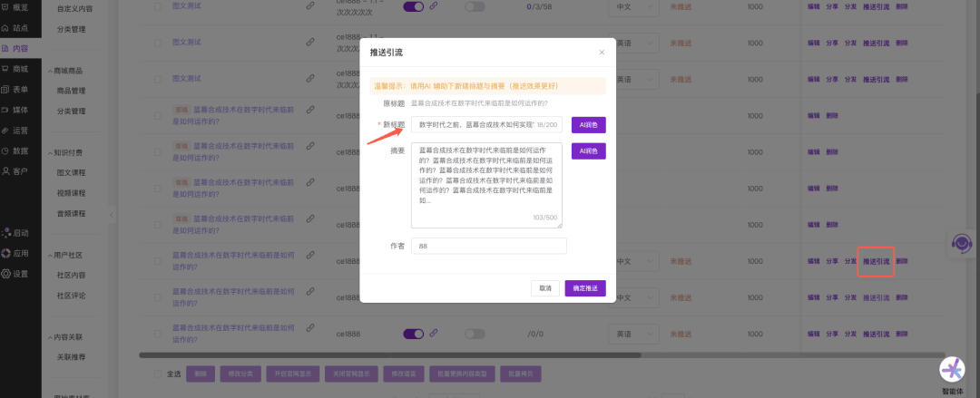The width and height of the screenshot is (980, 398).
Task: Open the 中文 language dropdown in the 0/3/58 row
Action: pyautogui.click(x=634, y=6)
